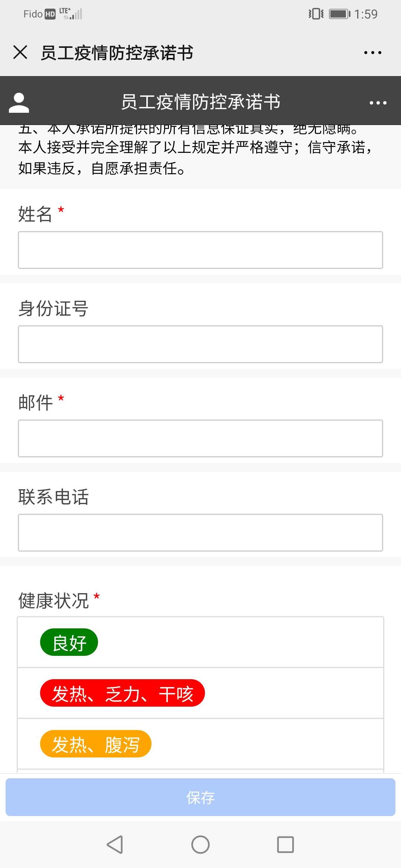The width and height of the screenshot is (401, 868).
Task: Open the top-right three-dot browser menu
Action: (x=372, y=53)
